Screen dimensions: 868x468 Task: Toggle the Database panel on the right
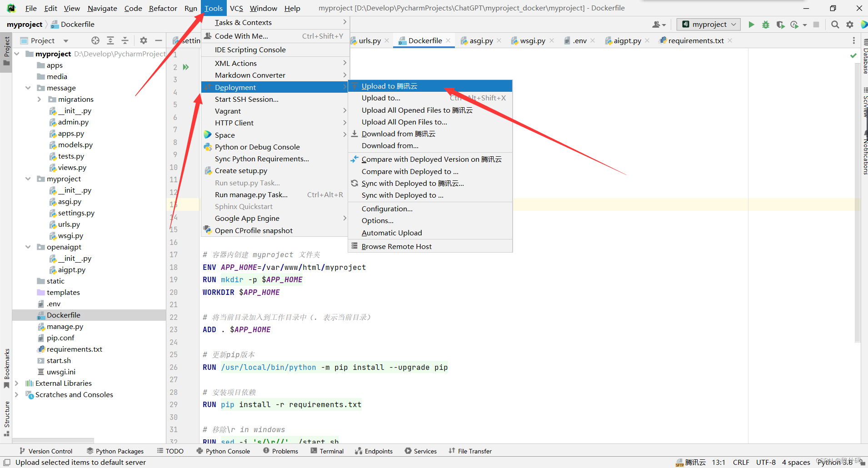[x=864, y=55]
